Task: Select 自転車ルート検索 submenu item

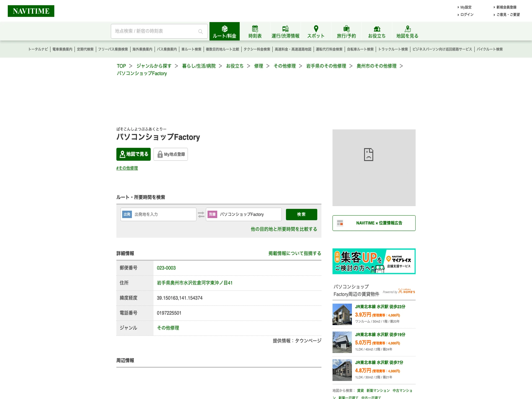Action: (x=360, y=49)
